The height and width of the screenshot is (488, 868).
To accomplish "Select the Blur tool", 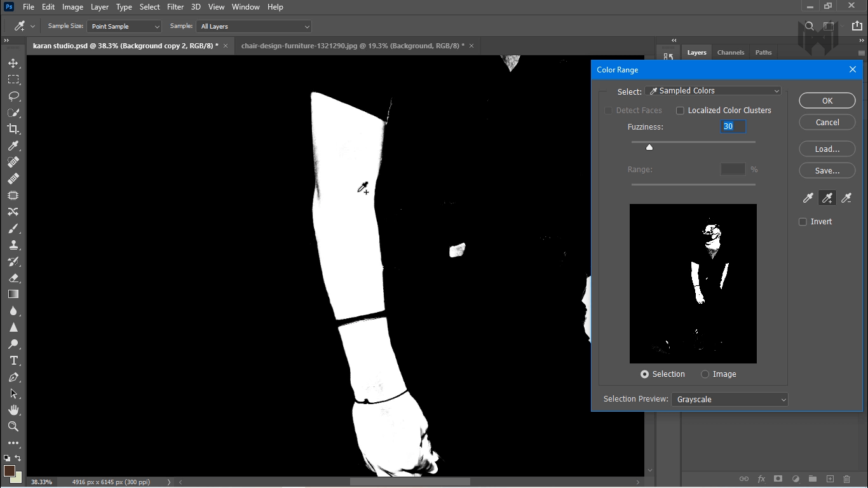I will 13,311.
